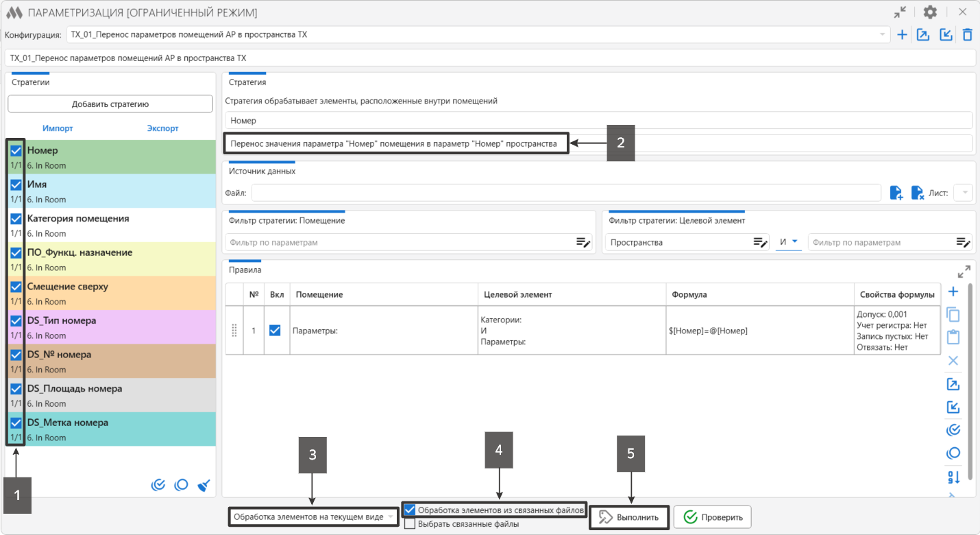Image resolution: width=980 pixels, height=535 pixels.
Task: Click the broom icon below the strategies list
Action: (204, 486)
